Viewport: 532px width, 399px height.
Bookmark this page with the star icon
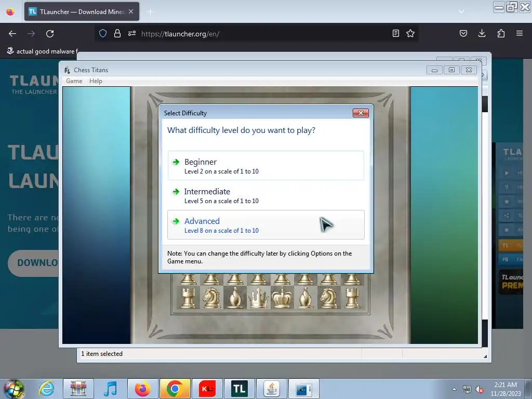pos(410,33)
